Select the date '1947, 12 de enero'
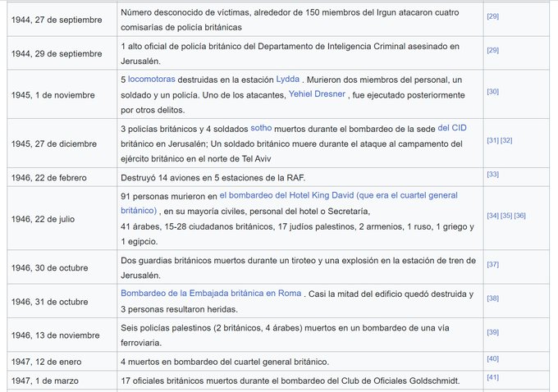Viewport: 558px width, 392px height. [46, 362]
